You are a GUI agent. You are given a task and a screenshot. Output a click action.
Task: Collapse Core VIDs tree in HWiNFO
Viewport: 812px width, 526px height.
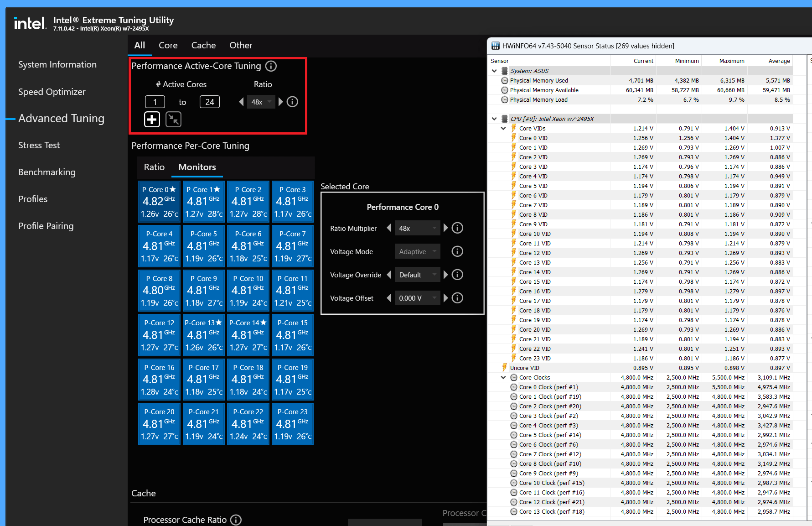tap(503, 128)
